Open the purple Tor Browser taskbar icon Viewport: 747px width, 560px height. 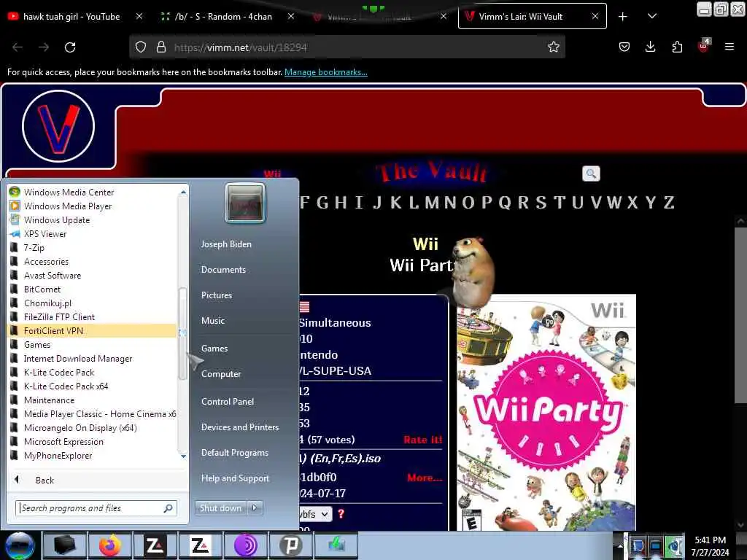click(x=245, y=545)
